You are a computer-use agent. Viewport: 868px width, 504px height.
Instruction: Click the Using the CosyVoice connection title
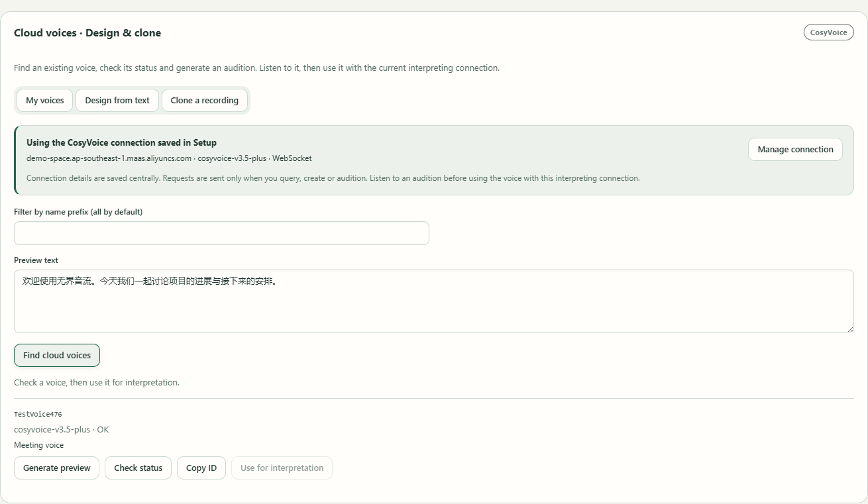[121, 142]
